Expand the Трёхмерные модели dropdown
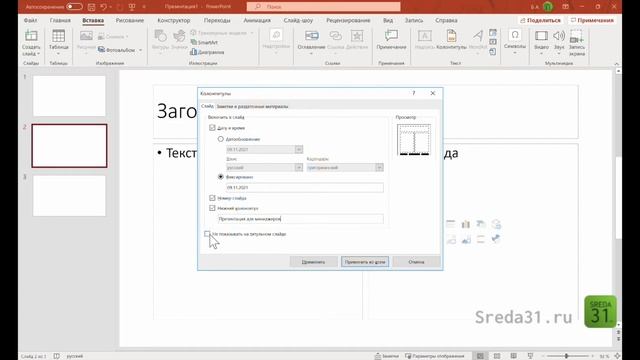 pos(252,33)
